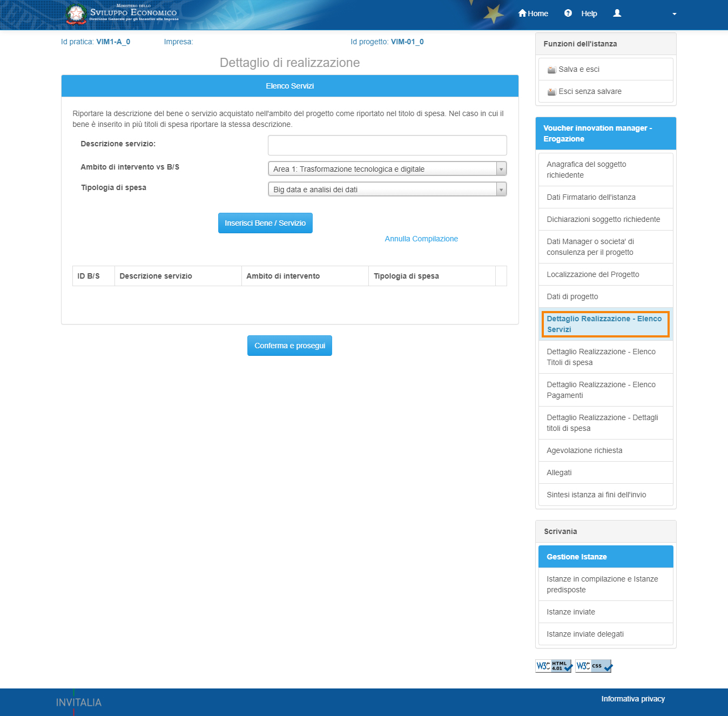728x716 pixels.
Task: Click the W3C CSS validation badge
Action: pos(594,666)
